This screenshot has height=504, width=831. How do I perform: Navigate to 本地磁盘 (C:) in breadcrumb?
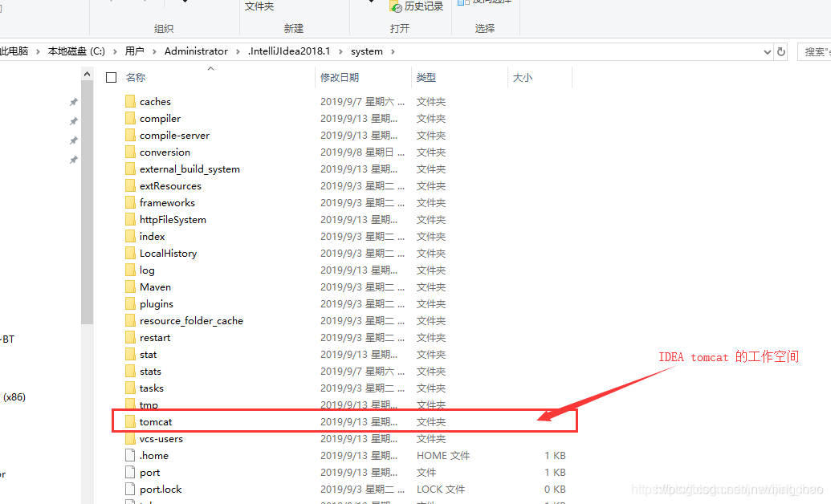(76, 51)
